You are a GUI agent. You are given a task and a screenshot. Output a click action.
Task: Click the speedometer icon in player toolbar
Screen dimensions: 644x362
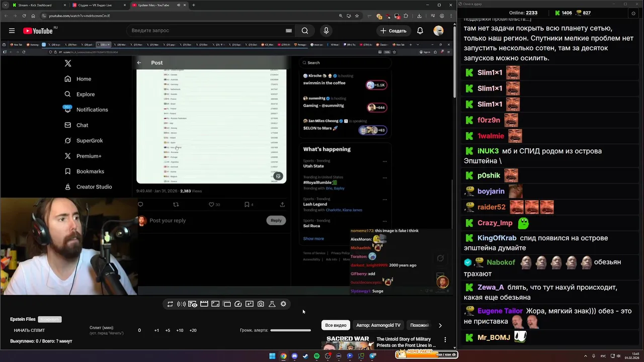(238, 304)
